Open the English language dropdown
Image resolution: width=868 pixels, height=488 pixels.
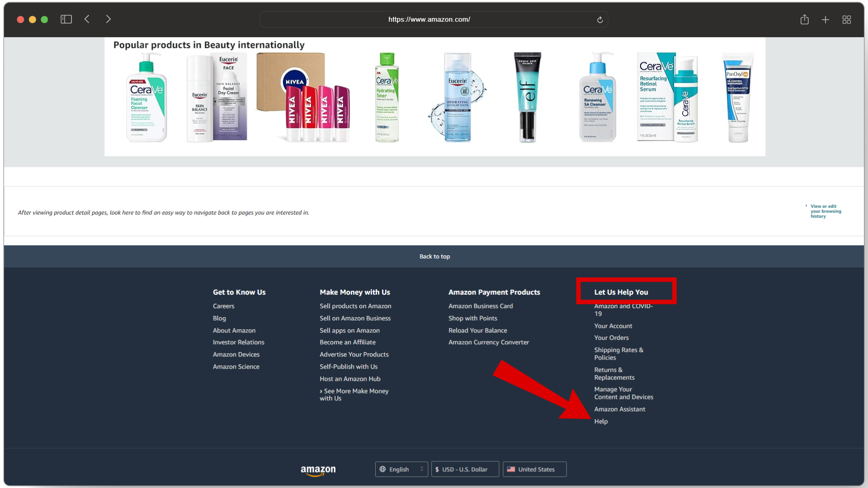tap(401, 469)
